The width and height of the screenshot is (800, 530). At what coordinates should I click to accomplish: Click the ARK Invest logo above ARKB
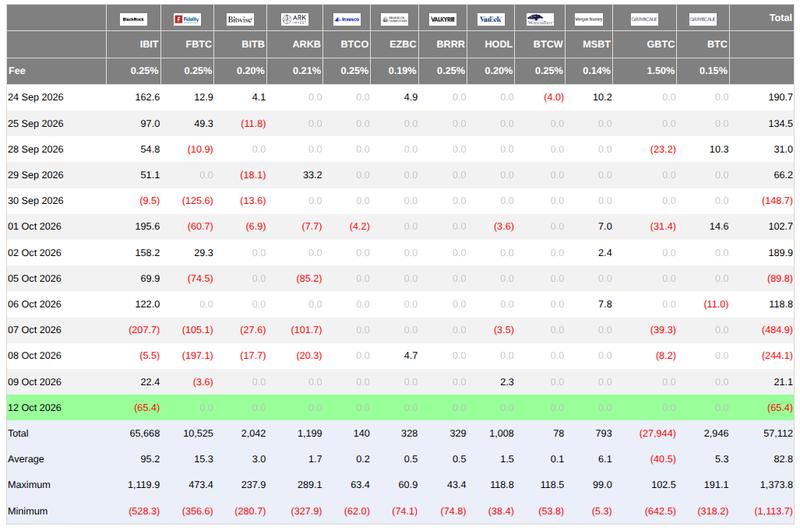pos(294,19)
